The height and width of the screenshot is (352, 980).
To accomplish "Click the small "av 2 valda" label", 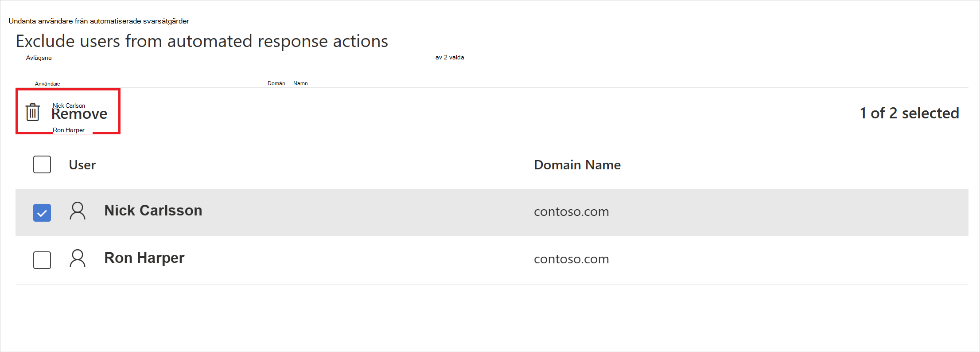I will 450,58.
